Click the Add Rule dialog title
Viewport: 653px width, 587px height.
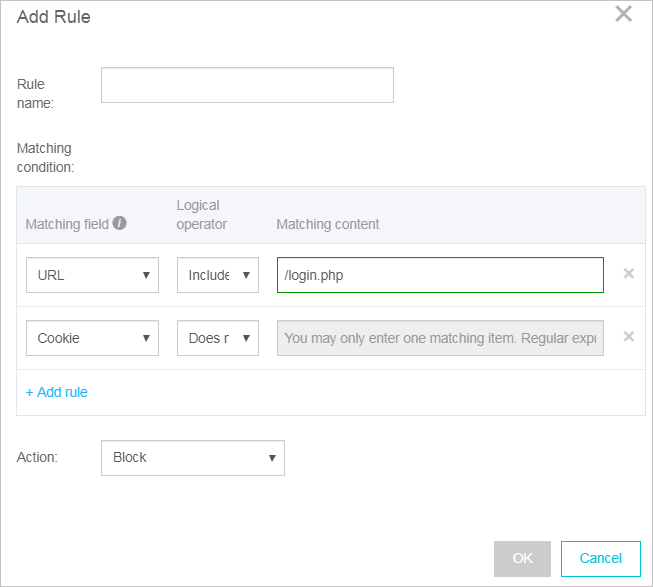coord(54,17)
